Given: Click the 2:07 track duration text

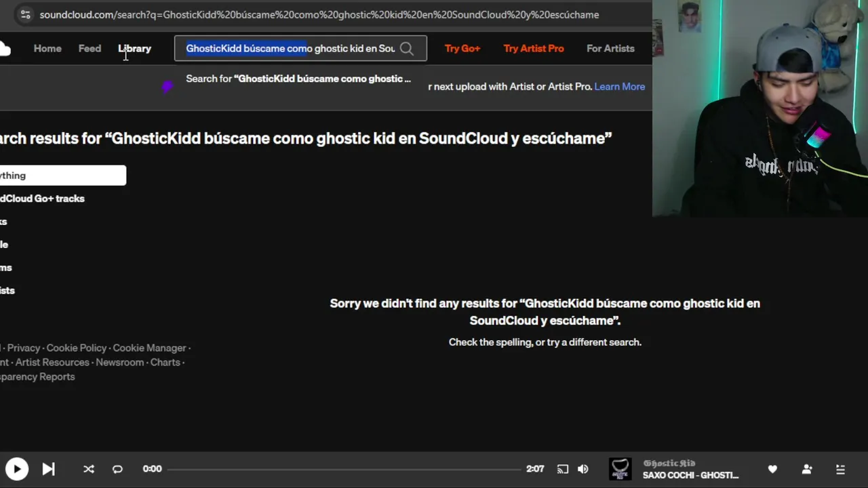Looking at the screenshot, I should (x=535, y=469).
